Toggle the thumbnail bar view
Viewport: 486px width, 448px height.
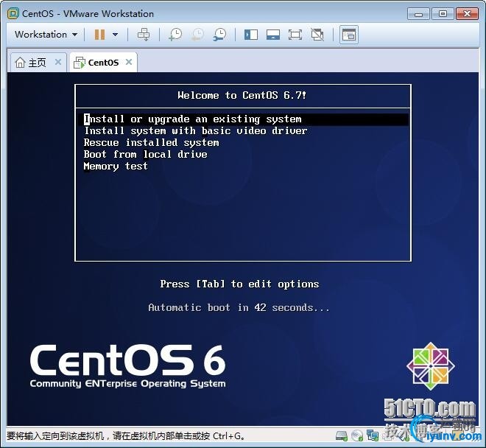(272, 35)
